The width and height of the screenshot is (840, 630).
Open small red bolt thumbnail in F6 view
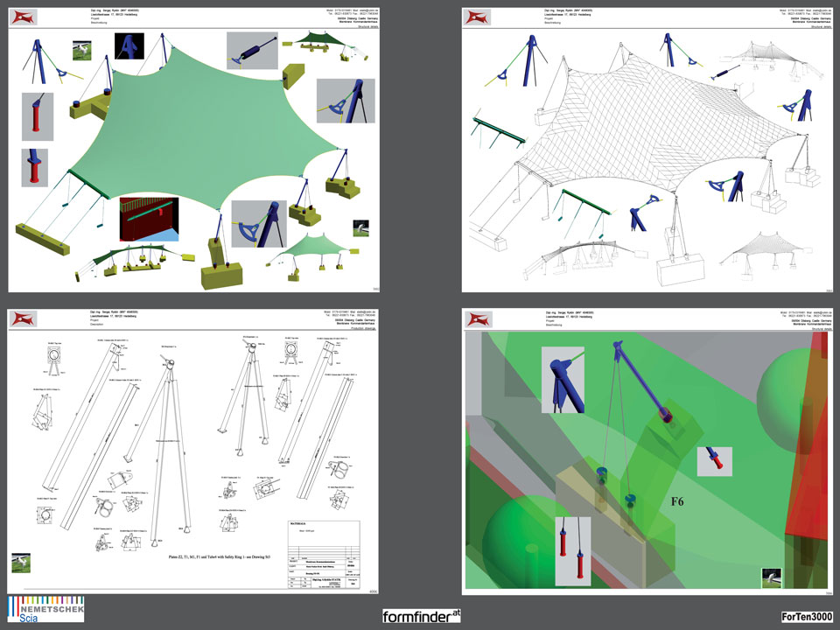coord(714,460)
